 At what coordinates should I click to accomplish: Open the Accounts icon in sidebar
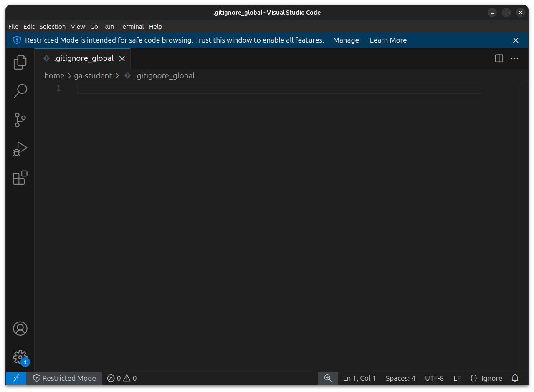coord(20,329)
